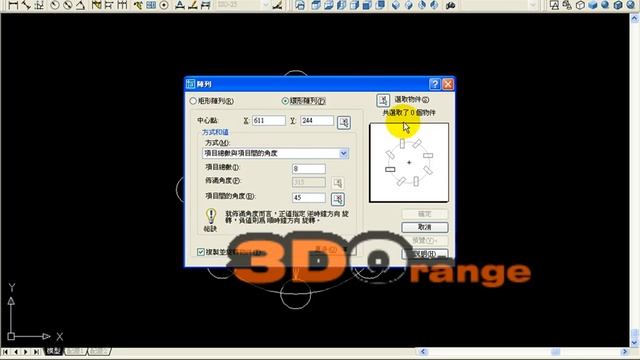Screen dimensions: 640x360
Task: Switch to Top view
Action: click(316, 5)
